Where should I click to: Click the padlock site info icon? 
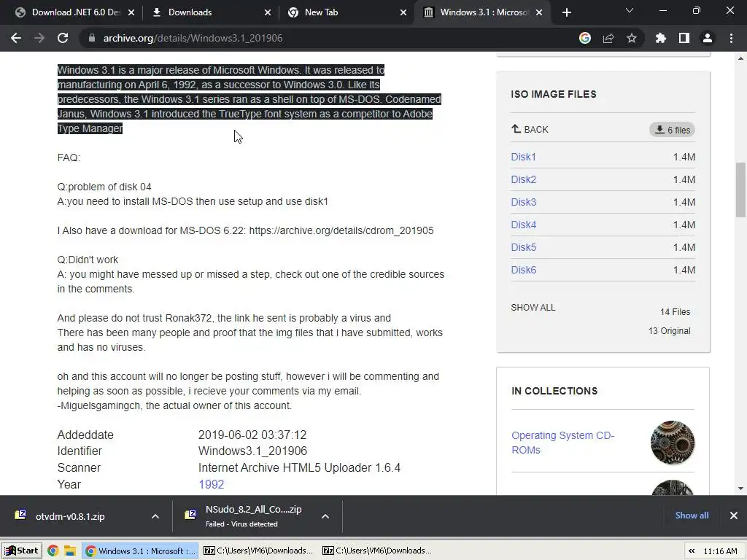pos(92,38)
